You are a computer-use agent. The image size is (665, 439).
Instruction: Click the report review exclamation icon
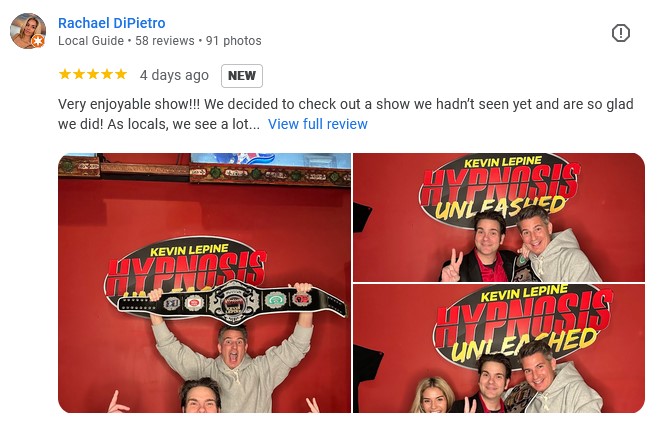pyautogui.click(x=620, y=33)
